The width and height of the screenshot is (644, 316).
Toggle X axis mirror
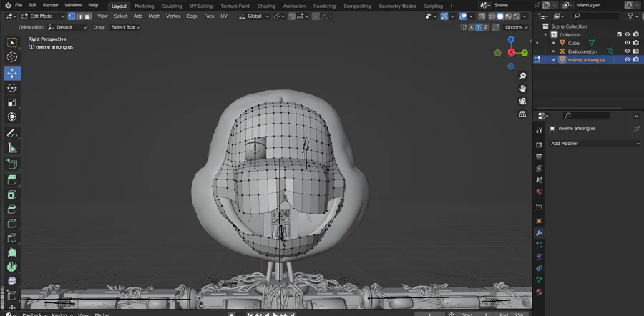point(472,27)
